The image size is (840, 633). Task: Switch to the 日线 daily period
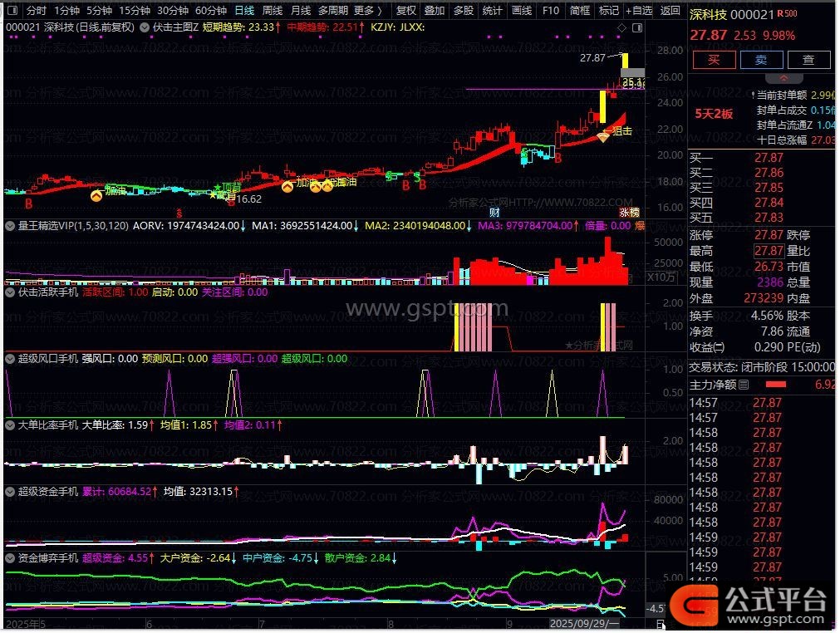pyautogui.click(x=244, y=11)
